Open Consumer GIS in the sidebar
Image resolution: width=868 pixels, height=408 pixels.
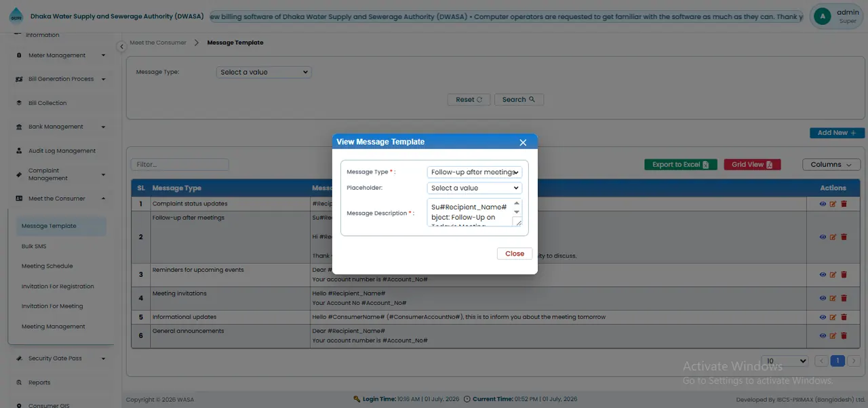pyautogui.click(x=49, y=405)
